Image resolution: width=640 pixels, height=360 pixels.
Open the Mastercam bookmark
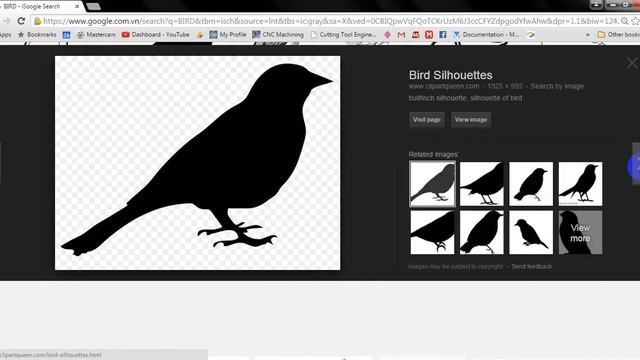(x=96, y=35)
